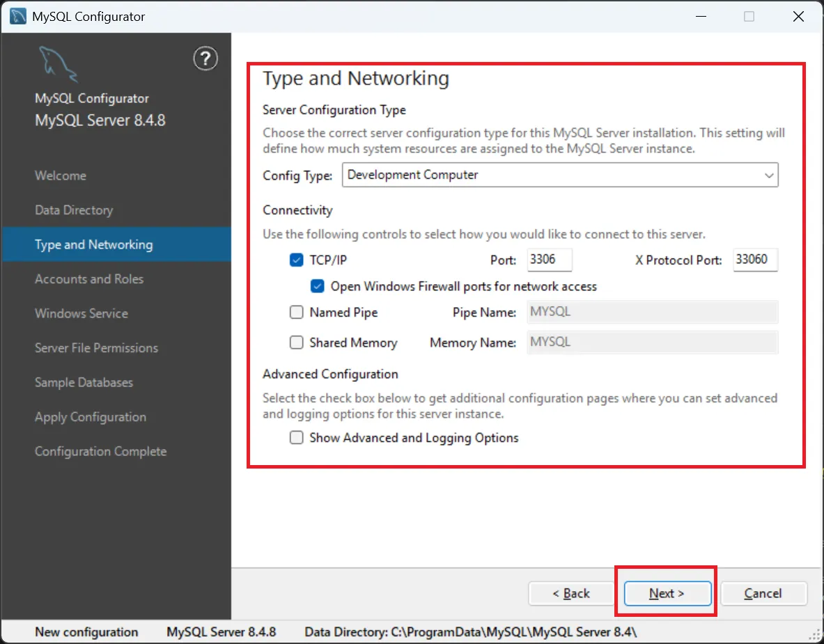The width and height of the screenshot is (824, 644).
Task: Click the window resize grip corner
Action: point(815,635)
